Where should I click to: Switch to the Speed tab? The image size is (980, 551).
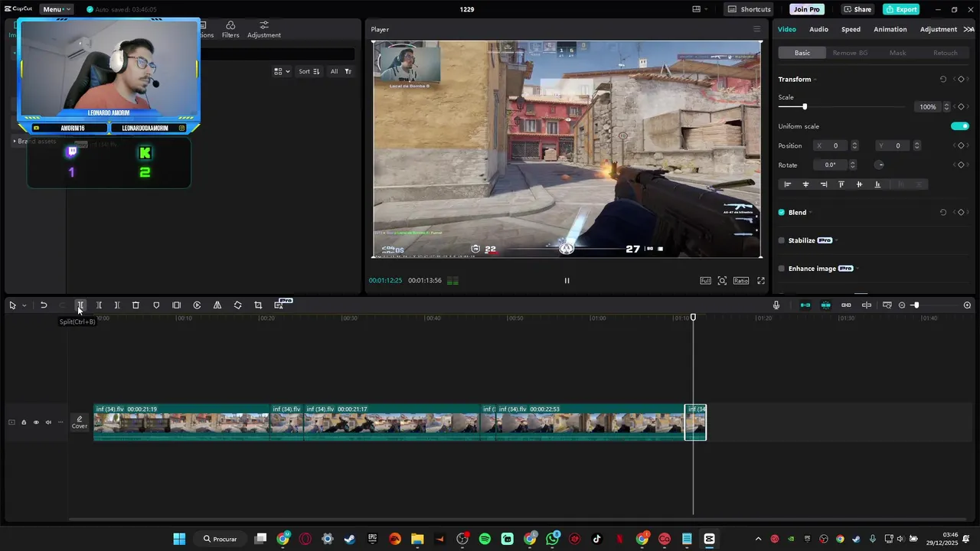[x=851, y=30]
